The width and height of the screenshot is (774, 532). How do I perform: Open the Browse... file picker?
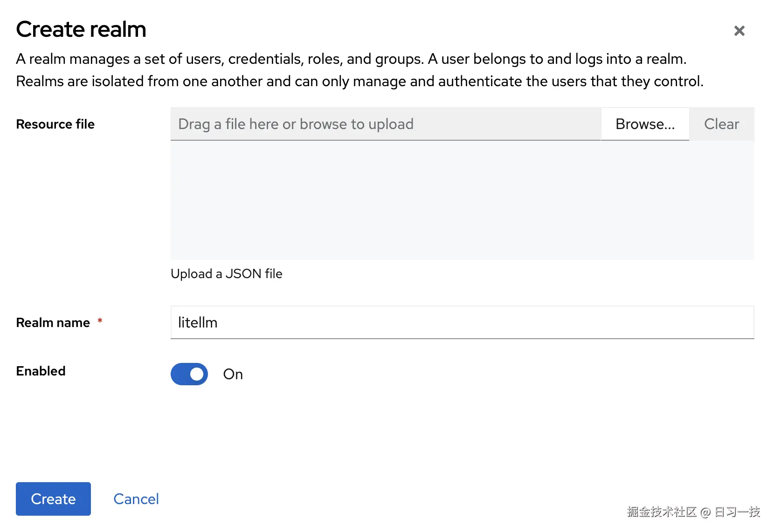click(645, 124)
